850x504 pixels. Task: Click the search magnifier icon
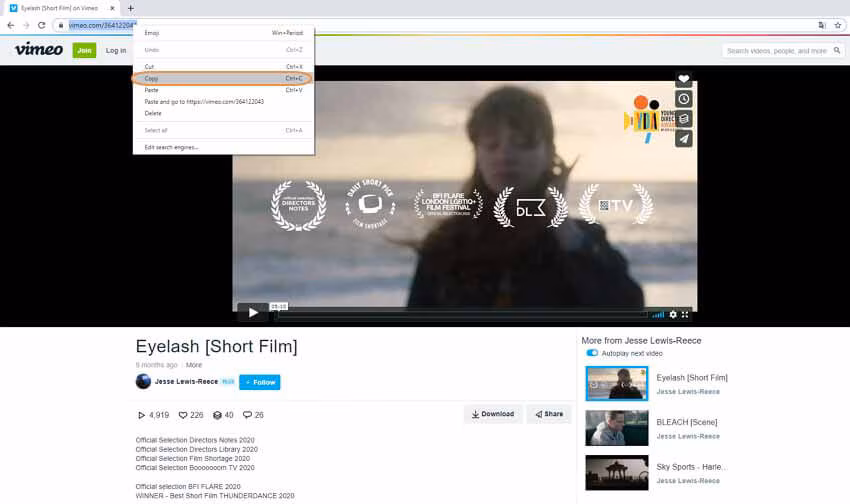(837, 50)
